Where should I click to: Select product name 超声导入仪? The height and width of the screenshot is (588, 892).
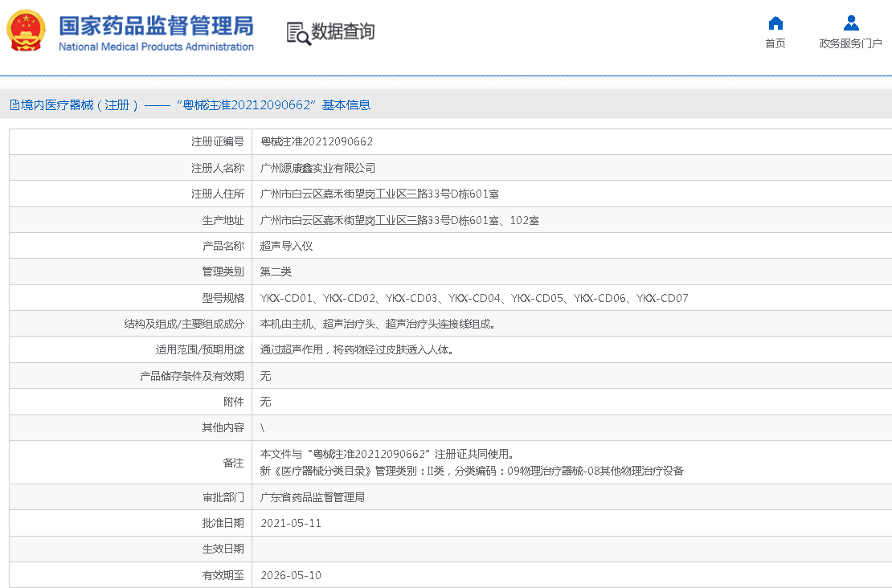286,246
